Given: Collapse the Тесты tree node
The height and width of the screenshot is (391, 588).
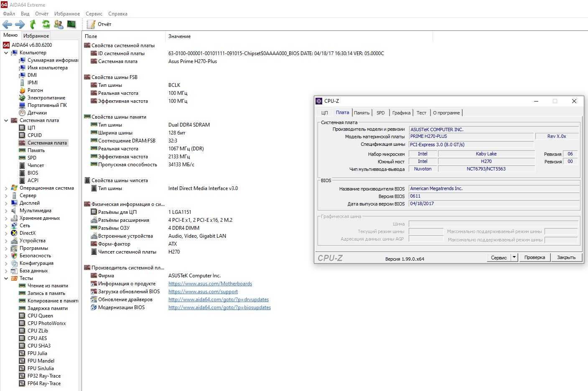Looking at the screenshot, I should point(6,278).
